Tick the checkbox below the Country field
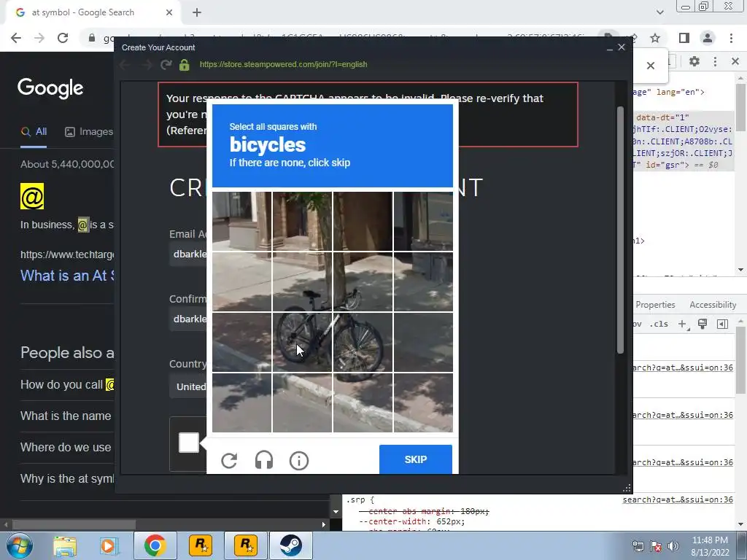Screen dimensions: 747x560 (x=189, y=443)
